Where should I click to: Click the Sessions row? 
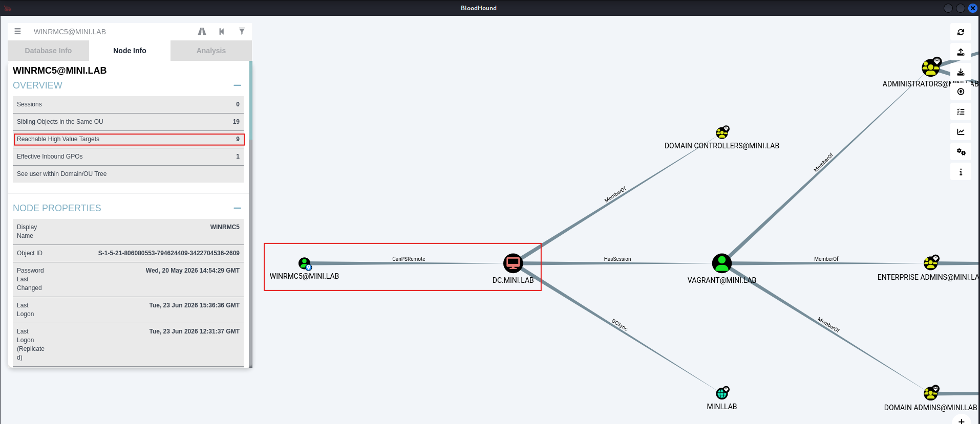click(x=128, y=104)
